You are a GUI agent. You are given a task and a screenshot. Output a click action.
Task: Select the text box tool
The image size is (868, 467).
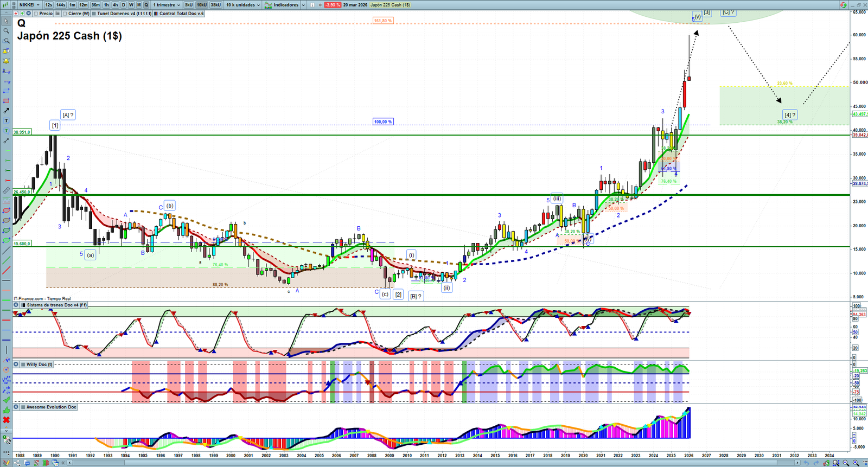[6, 120]
